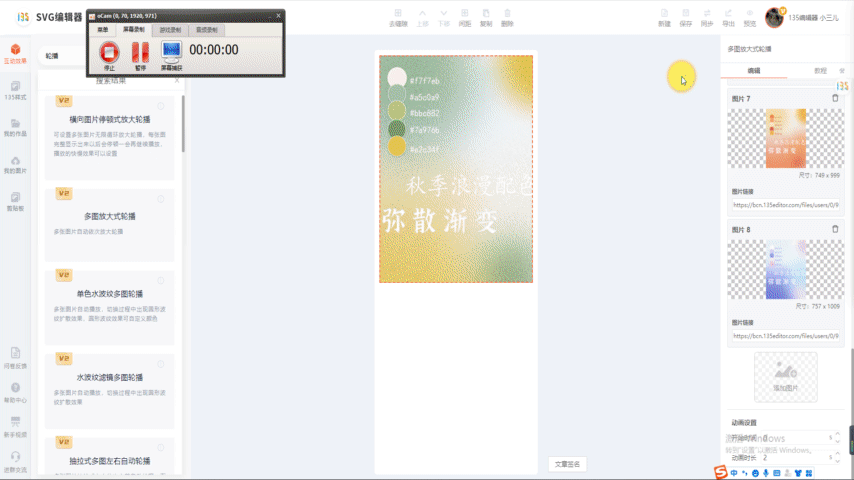Select 抽拉式多图左右自动轮播 template
The width and height of the screenshot is (854, 480).
point(109,455)
